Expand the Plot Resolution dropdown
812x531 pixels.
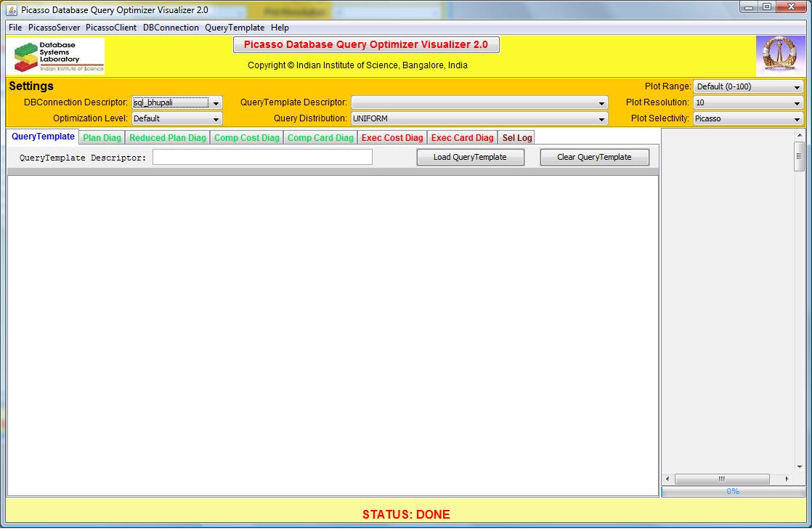pyautogui.click(x=748, y=103)
